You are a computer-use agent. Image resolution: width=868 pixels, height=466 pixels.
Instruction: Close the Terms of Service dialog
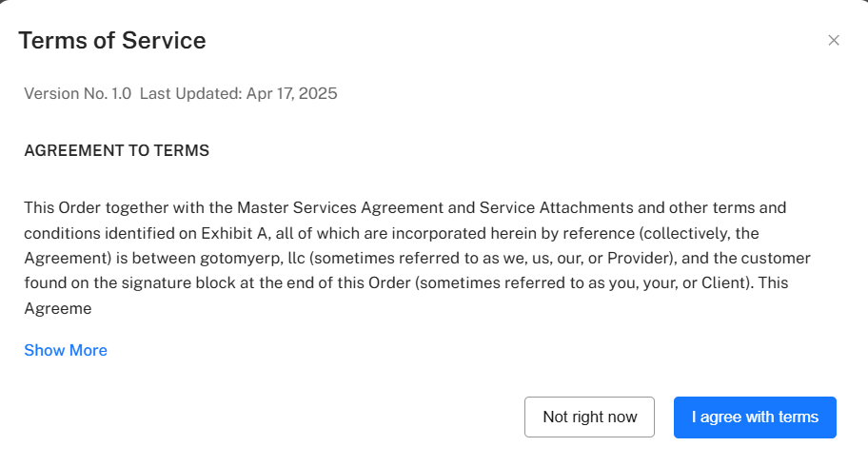(834, 40)
